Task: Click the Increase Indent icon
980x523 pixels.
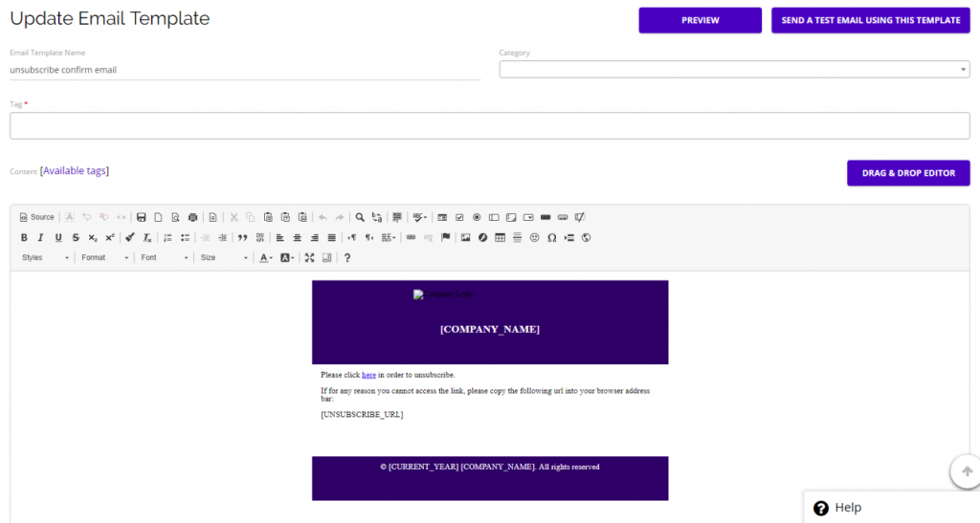Action: [x=222, y=237]
